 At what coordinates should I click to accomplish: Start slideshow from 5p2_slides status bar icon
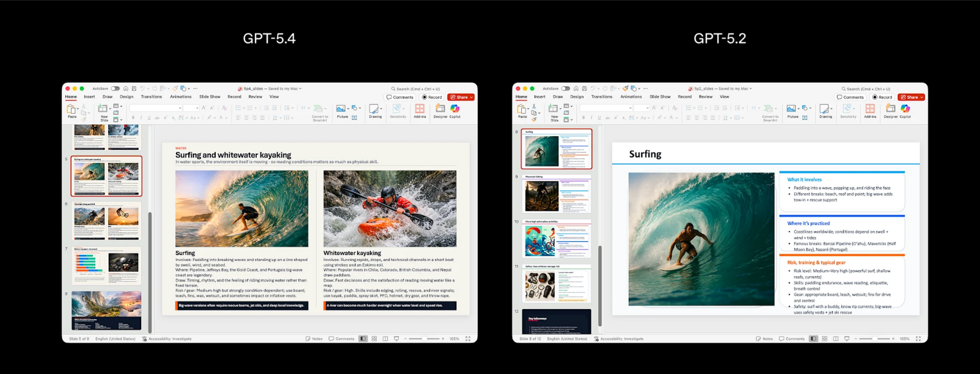point(847,339)
